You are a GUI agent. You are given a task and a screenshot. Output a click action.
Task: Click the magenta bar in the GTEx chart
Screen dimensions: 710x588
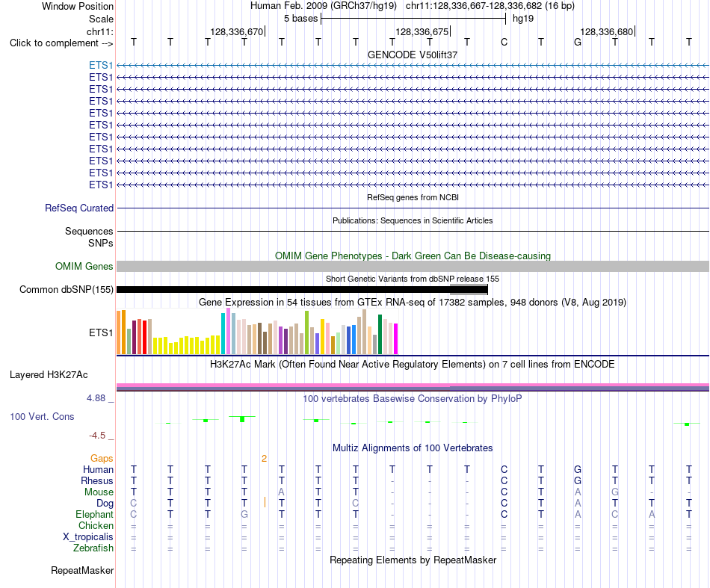(x=396, y=338)
